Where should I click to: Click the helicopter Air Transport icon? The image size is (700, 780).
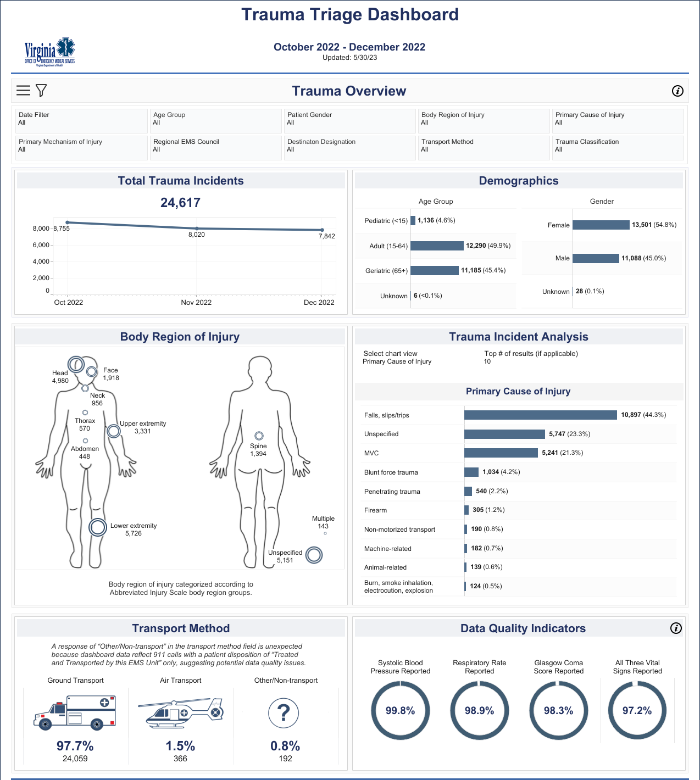(x=181, y=714)
